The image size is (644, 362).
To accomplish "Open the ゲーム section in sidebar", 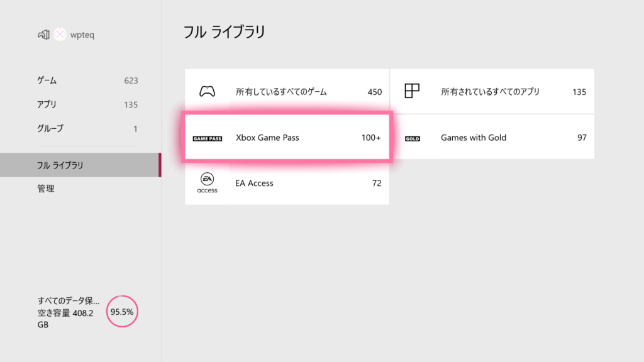I will [x=87, y=80].
